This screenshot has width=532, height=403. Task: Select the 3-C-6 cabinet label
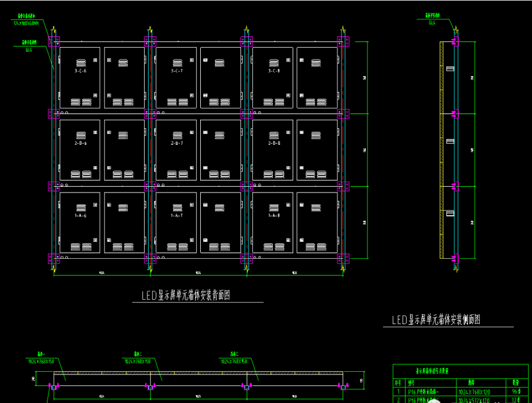[80, 71]
